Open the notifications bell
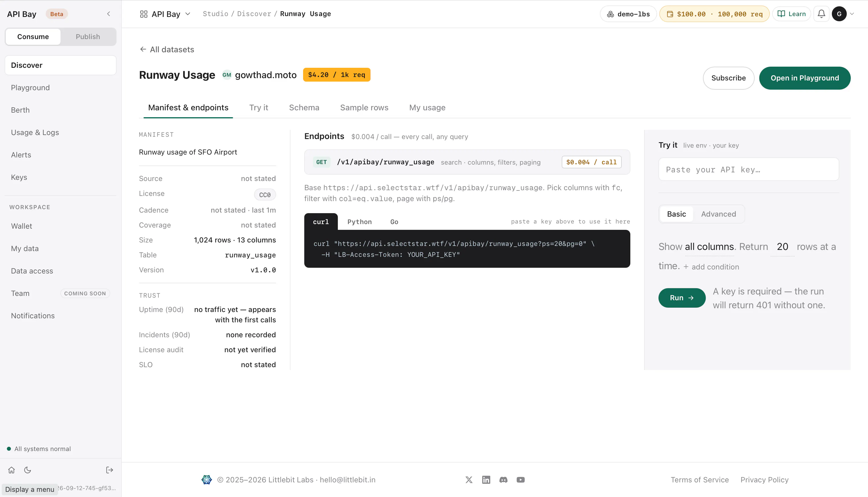 click(821, 14)
